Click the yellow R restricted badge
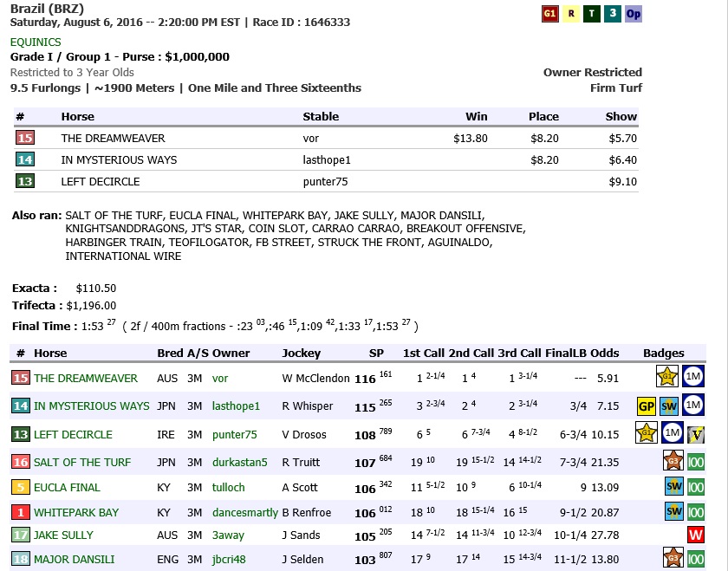Image resolution: width=728 pixels, height=571 pixels. pos(571,14)
